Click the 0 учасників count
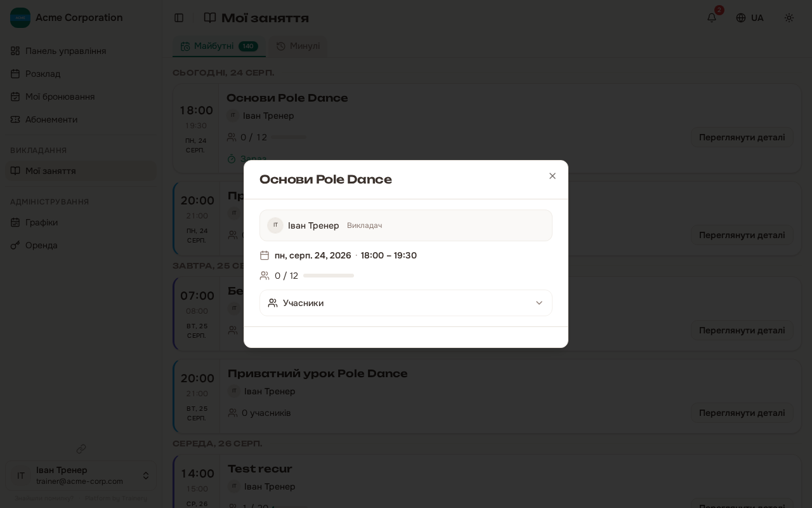 (x=266, y=413)
